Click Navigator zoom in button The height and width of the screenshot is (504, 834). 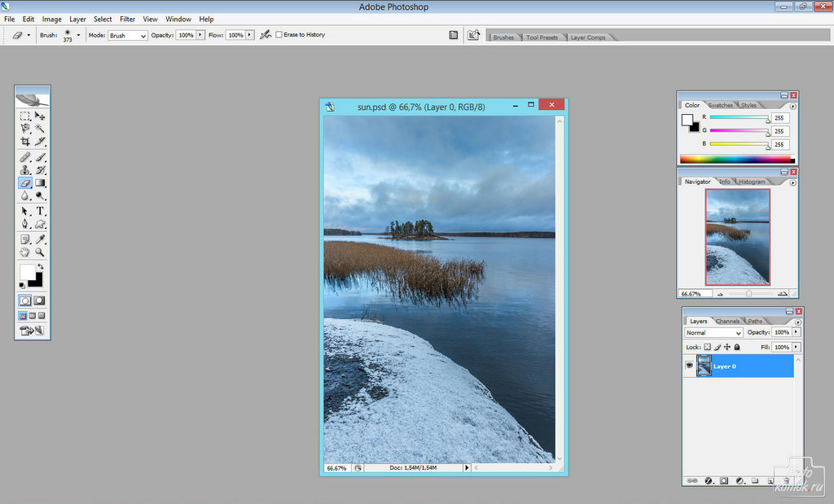783,293
